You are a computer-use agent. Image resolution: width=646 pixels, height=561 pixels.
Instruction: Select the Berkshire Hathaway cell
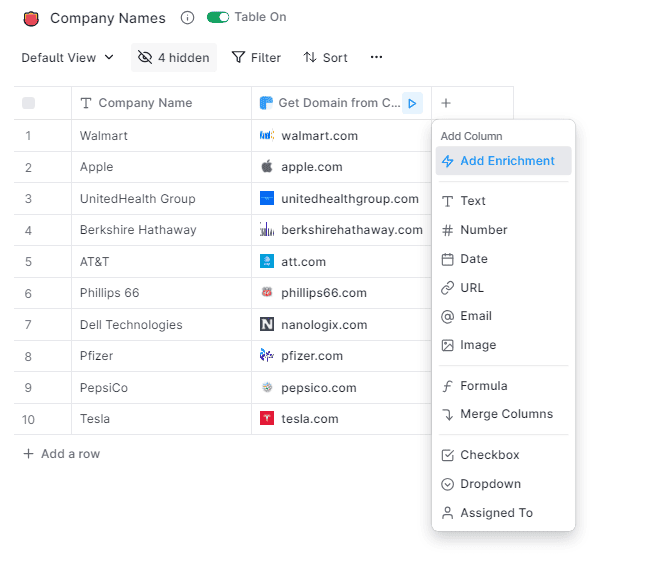pyautogui.click(x=162, y=230)
